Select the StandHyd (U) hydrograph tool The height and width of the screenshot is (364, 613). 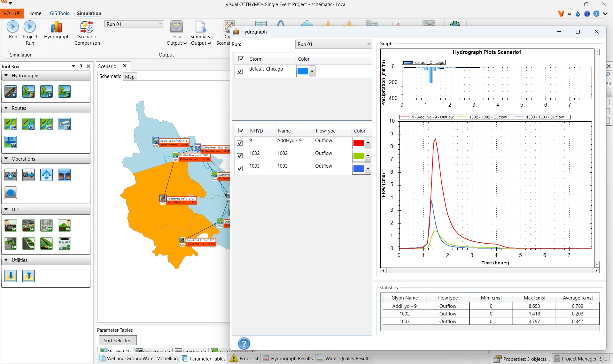tap(11, 92)
